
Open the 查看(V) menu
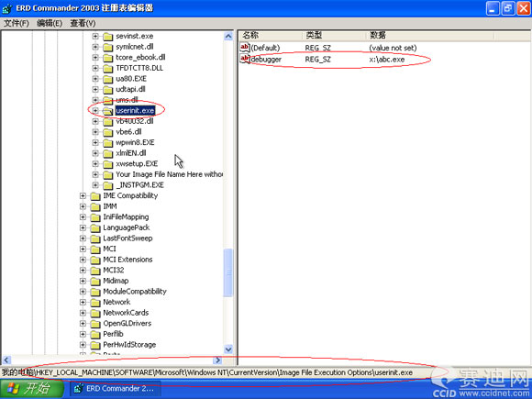coord(83,23)
